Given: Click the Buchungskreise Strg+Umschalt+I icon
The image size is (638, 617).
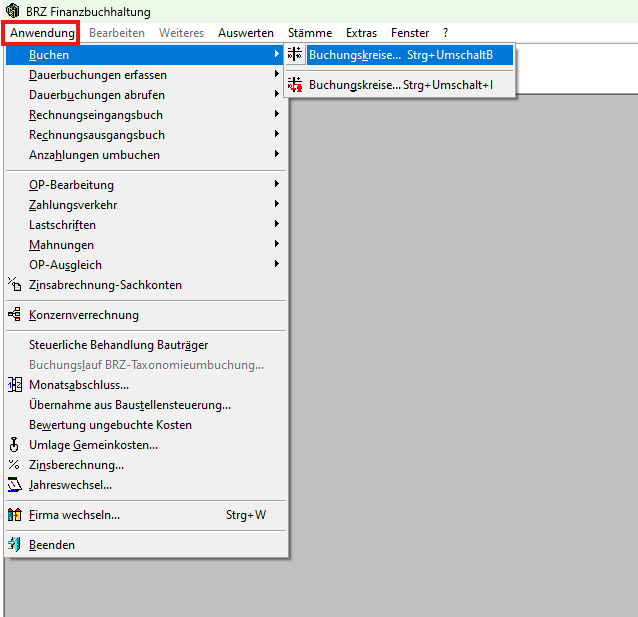Looking at the screenshot, I should 295,85.
